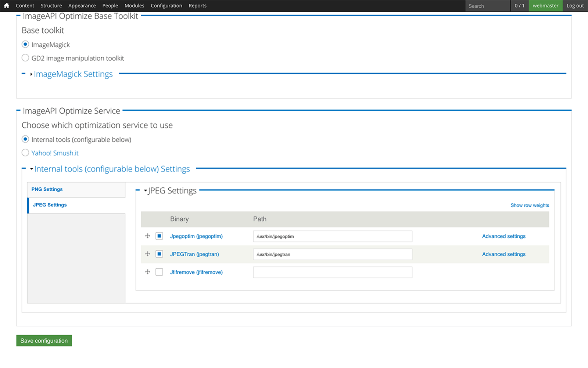Image resolution: width=588 pixels, height=368 pixels.
Task: Switch to the PNG Settings tab
Action: point(76,190)
